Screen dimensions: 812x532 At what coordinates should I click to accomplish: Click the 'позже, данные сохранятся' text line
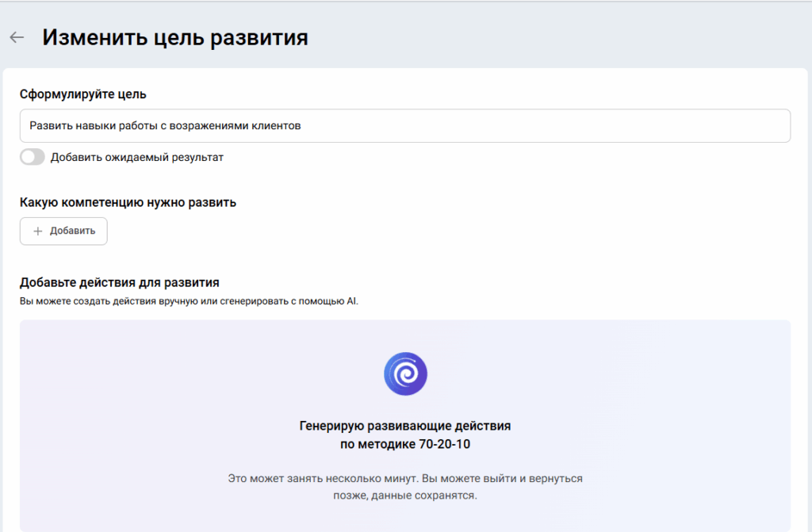(x=405, y=496)
